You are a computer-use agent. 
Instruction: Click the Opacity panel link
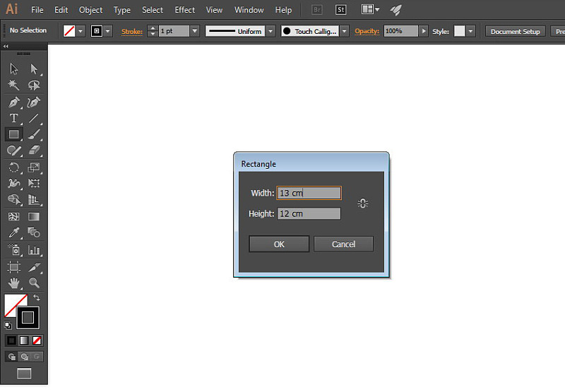[367, 31]
